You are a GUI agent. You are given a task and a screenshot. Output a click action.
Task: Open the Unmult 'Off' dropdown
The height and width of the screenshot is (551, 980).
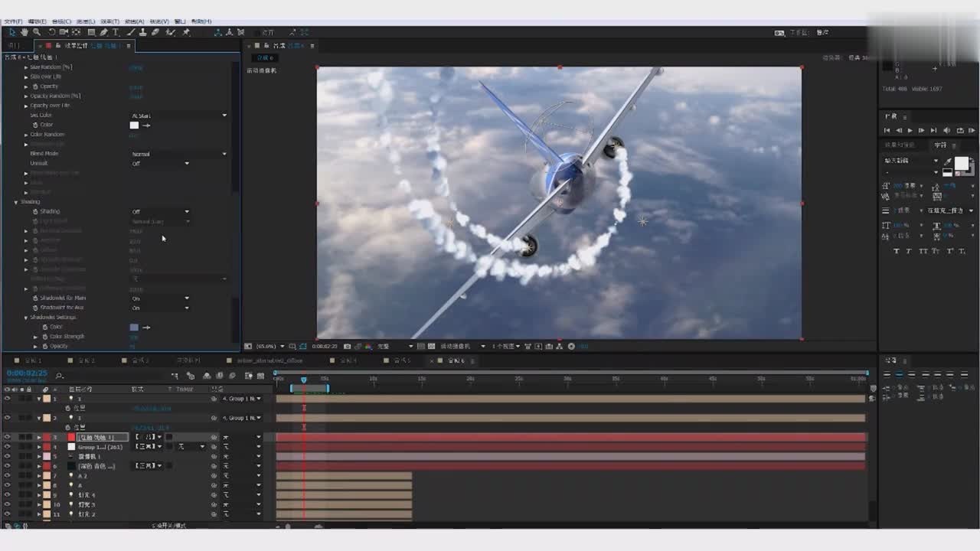(x=160, y=163)
